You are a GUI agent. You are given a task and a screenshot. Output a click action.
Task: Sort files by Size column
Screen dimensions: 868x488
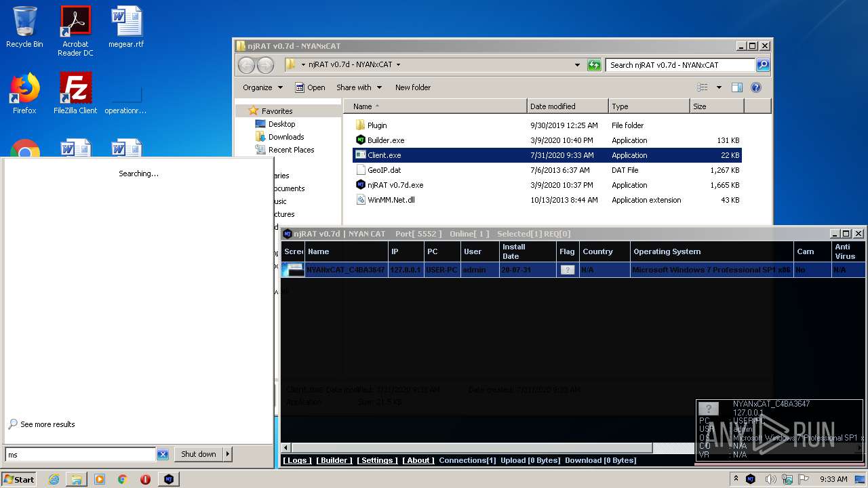click(x=717, y=106)
